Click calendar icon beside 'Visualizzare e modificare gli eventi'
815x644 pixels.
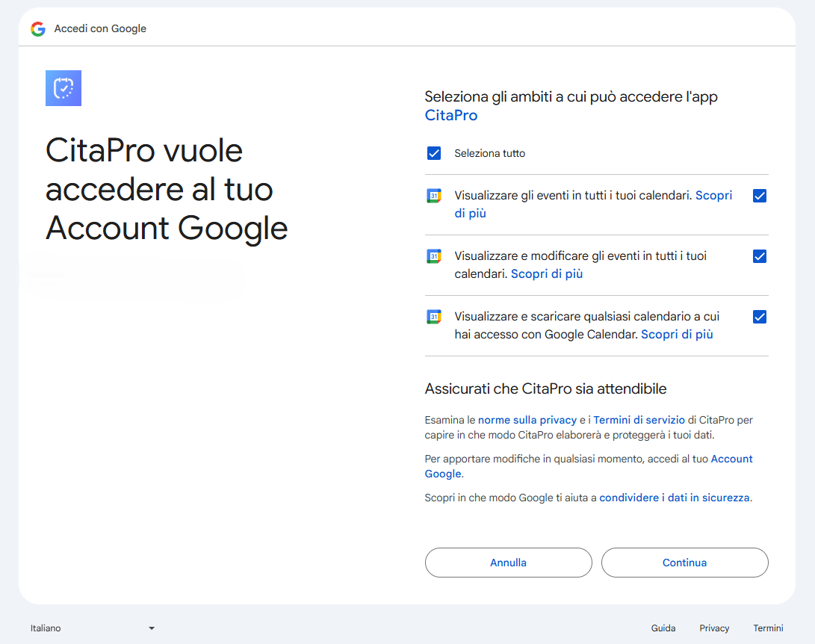click(x=434, y=256)
